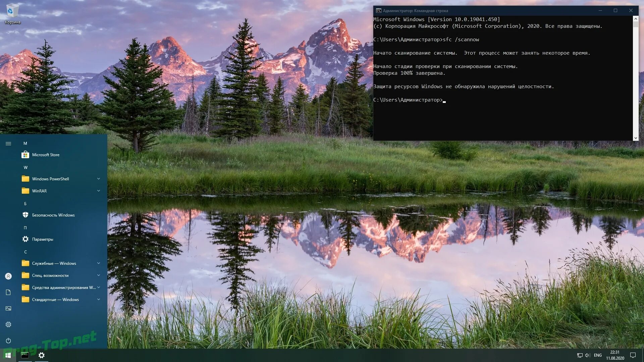Expand the WinRAR folder chevron
Viewport: 644px width, 362px height.
99,191
